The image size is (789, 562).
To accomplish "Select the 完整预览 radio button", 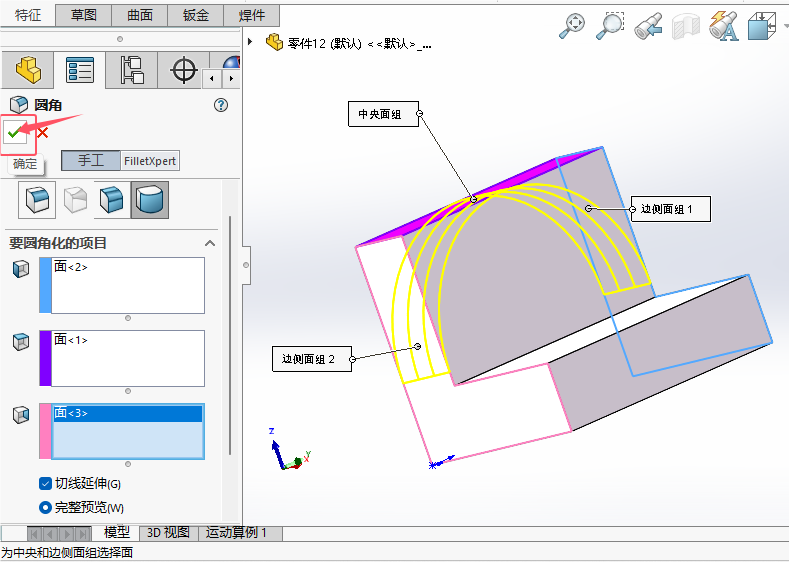I will pyautogui.click(x=45, y=507).
